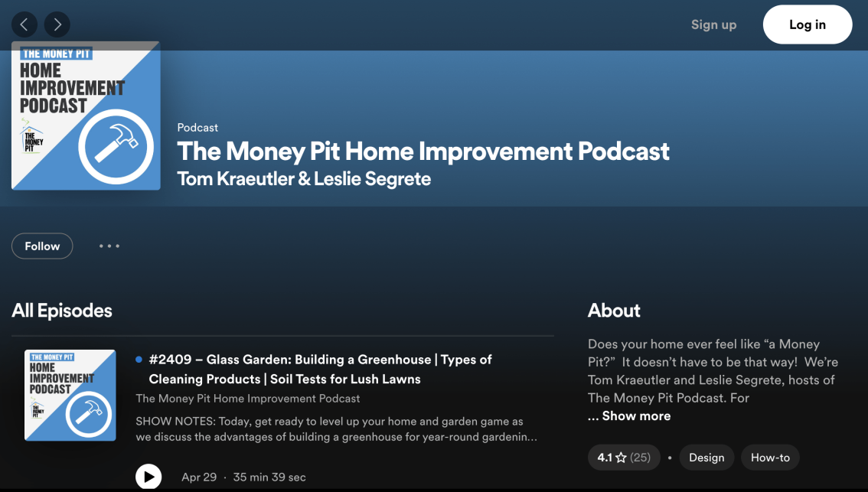The width and height of the screenshot is (868, 492).
Task: Toggle the Follow button for this podcast
Action: (x=42, y=246)
